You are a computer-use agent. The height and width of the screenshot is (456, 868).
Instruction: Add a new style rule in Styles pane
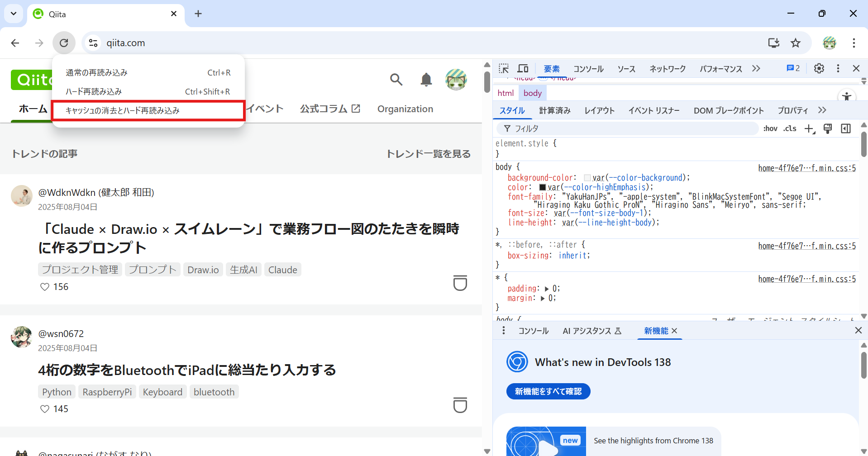coord(810,128)
